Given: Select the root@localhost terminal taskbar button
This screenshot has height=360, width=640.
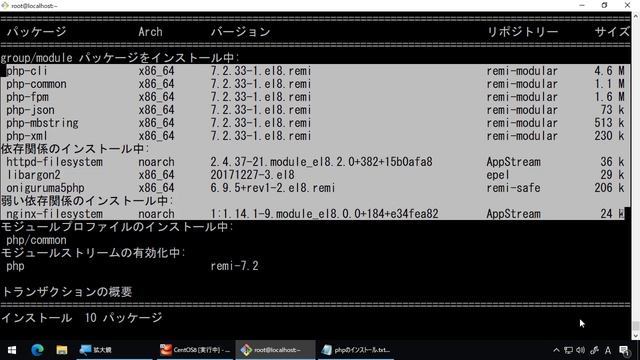Looking at the screenshot, I should [x=276, y=350].
